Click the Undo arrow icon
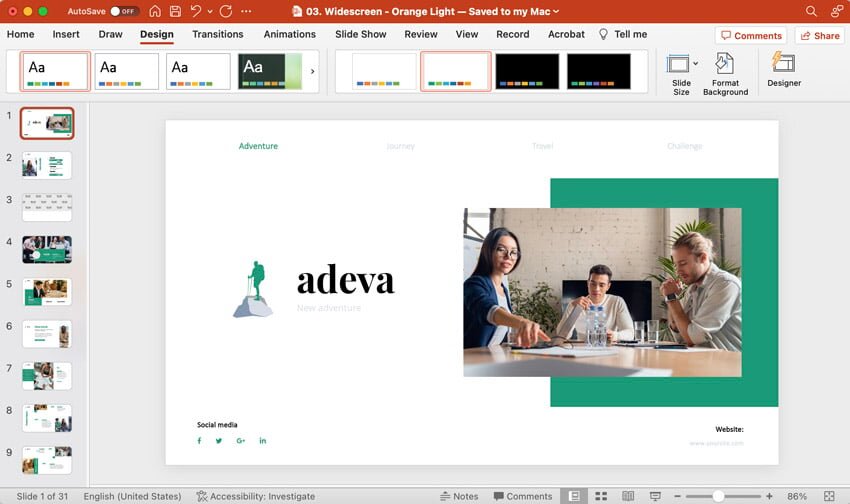 tap(196, 11)
